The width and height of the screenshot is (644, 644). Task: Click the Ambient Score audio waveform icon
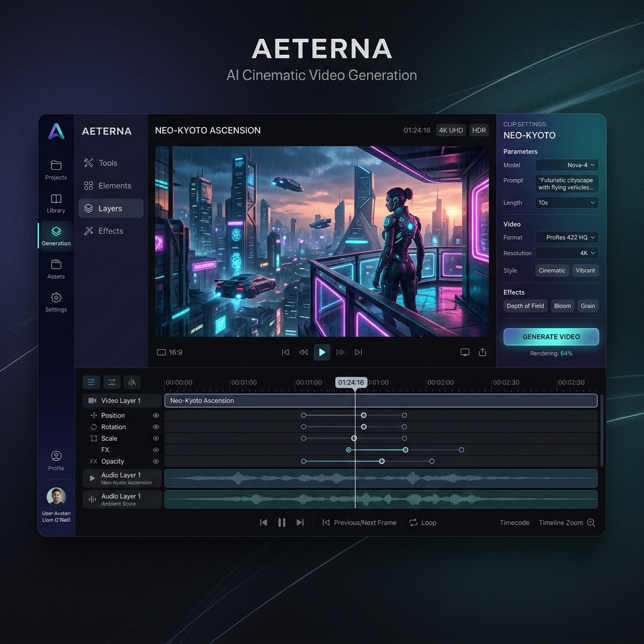(x=92, y=499)
